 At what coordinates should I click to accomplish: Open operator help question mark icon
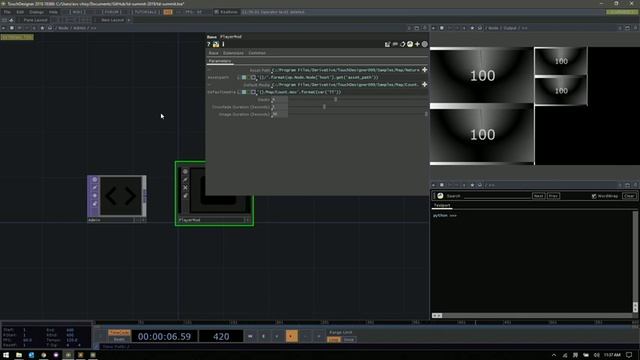click(209, 44)
